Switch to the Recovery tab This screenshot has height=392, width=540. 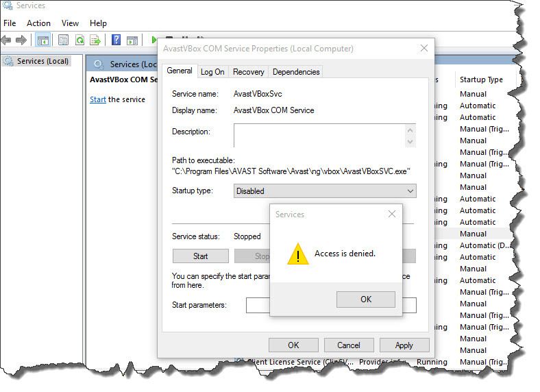248,72
